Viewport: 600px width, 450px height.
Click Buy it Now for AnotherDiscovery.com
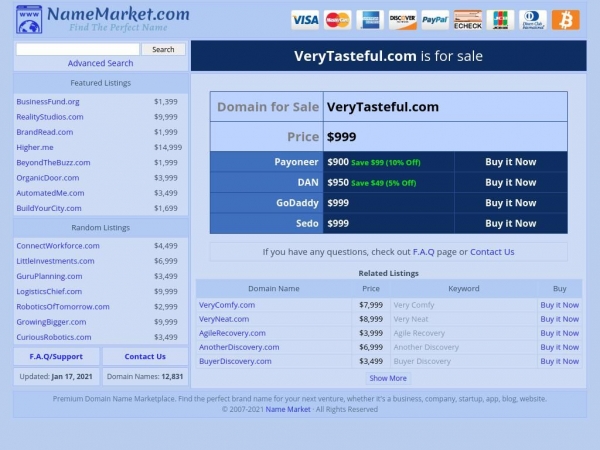pos(559,347)
